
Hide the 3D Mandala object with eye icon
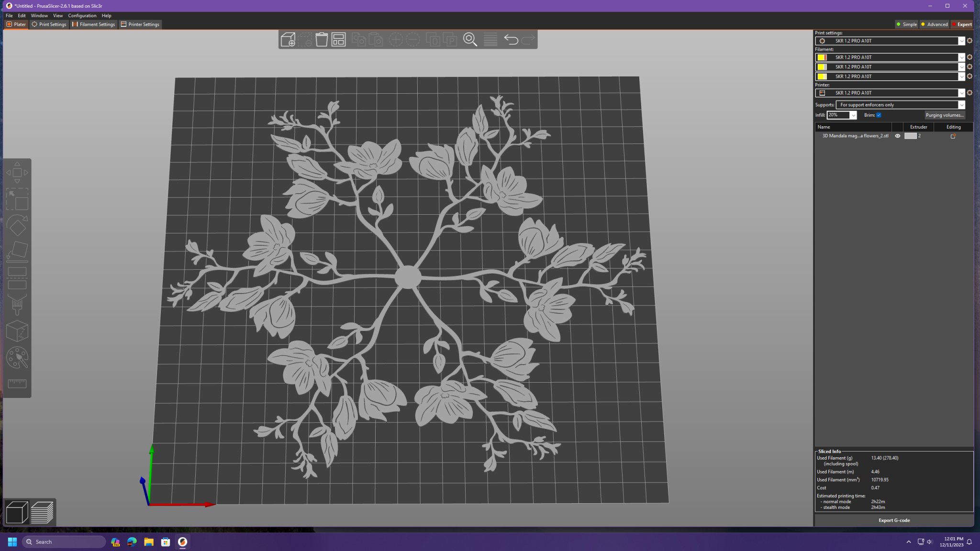(x=898, y=136)
